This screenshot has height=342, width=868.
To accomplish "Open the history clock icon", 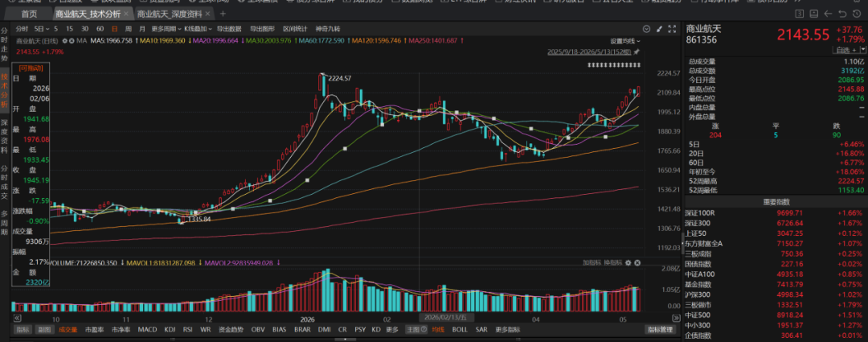I will click(x=855, y=14).
